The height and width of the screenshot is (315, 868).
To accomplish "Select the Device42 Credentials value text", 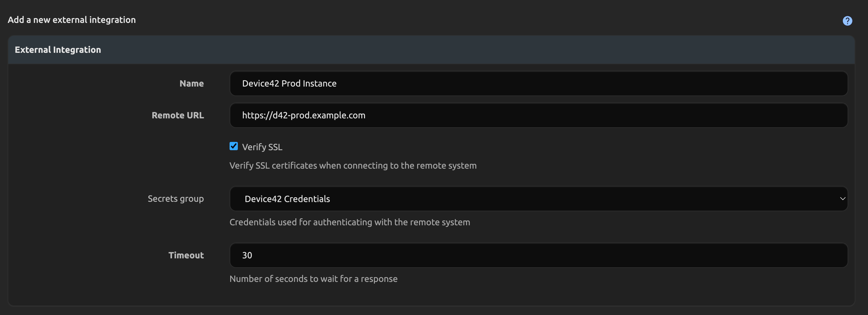I will 287,199.
